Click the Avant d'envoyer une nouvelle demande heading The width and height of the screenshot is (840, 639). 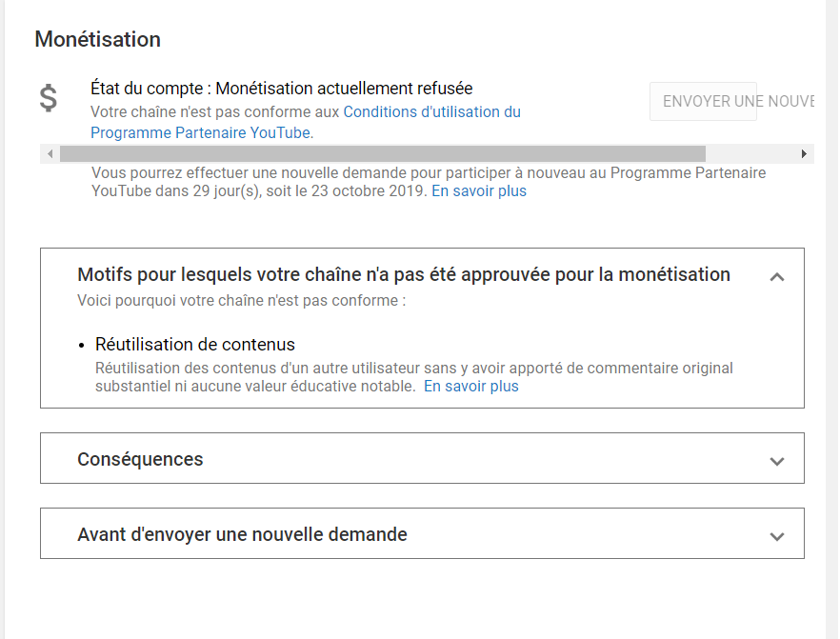[x=242, y=534]
